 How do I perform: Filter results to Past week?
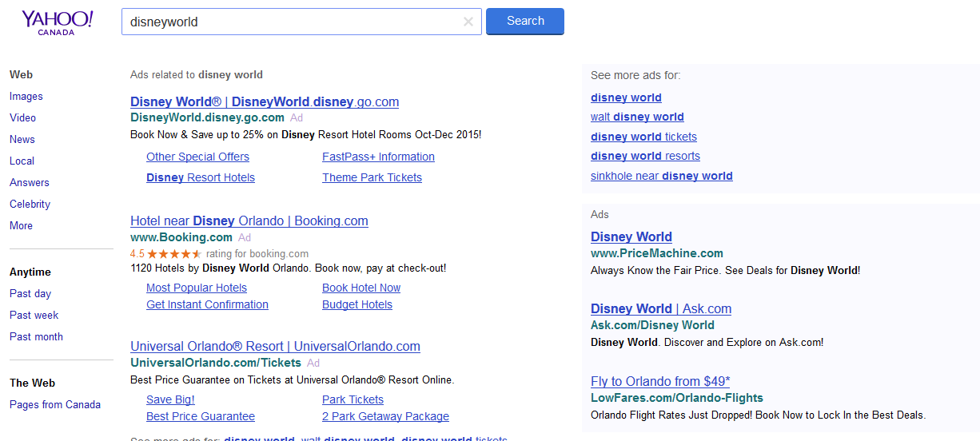point(34,316)
